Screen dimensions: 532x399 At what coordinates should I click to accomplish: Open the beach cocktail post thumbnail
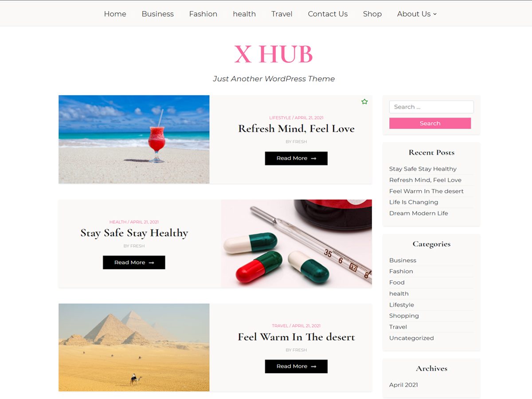click(x=134, y=139)
